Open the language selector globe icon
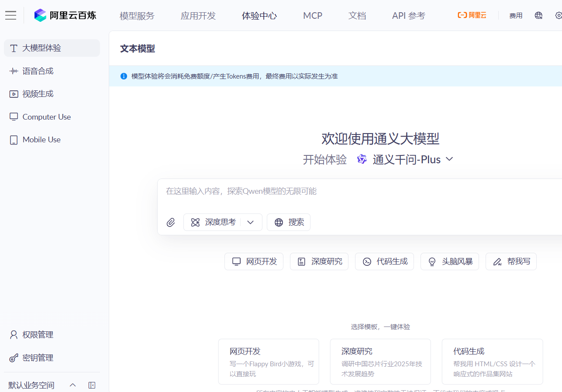The width and height of the screenshot is (562, 392). [x=538, y=15]
